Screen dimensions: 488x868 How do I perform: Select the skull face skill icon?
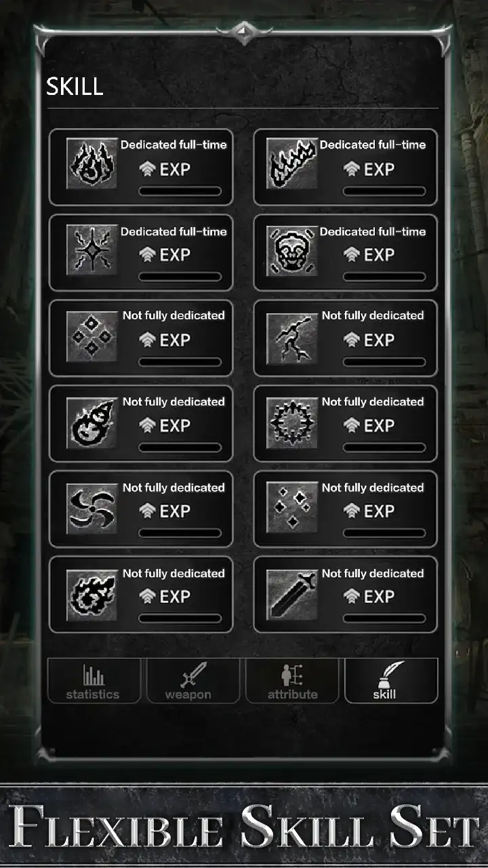pyautogui.click(x=292, y=250)
